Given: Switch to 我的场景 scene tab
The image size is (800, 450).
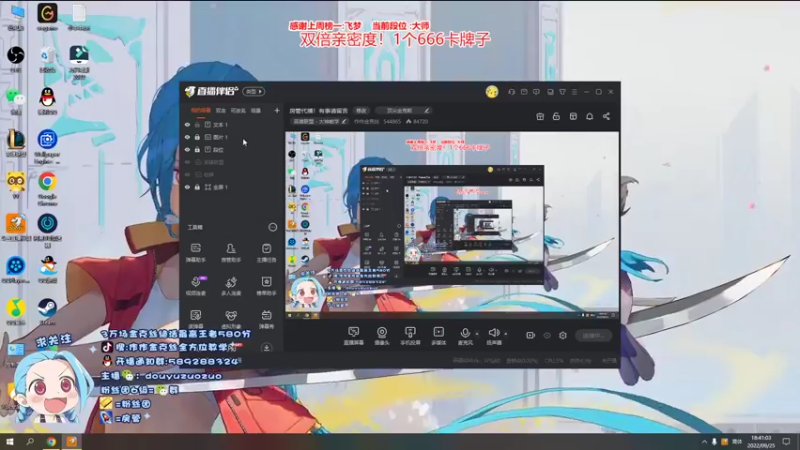Looking at the screenshot, I should tap(201, 110).
